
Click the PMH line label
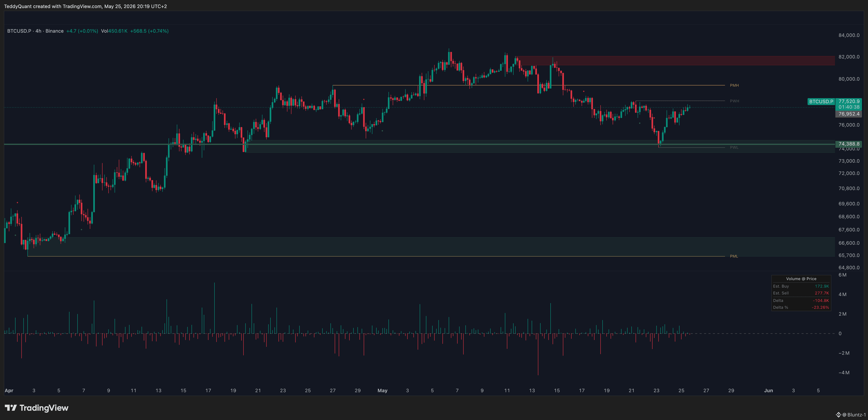tap(734, 85)
